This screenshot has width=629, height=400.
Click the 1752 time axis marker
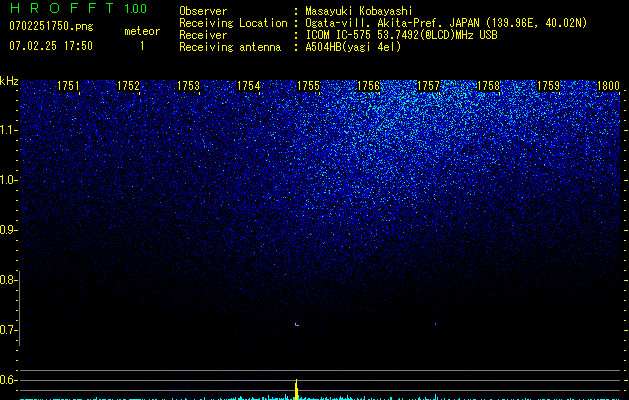pos(128,86)
